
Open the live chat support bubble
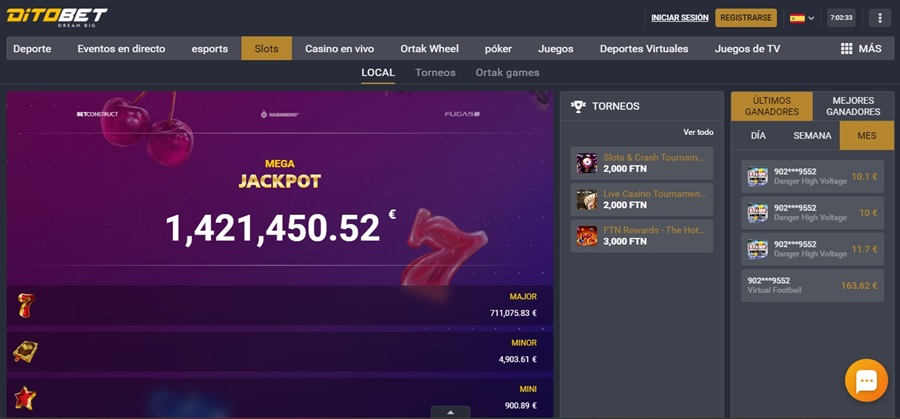click(x=866, y=381)
